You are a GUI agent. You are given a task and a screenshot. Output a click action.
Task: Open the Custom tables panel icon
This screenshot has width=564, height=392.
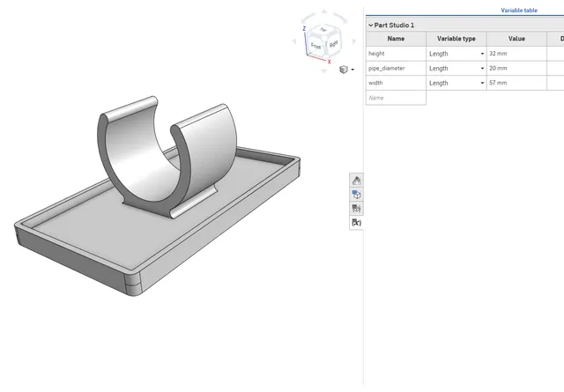356,209
